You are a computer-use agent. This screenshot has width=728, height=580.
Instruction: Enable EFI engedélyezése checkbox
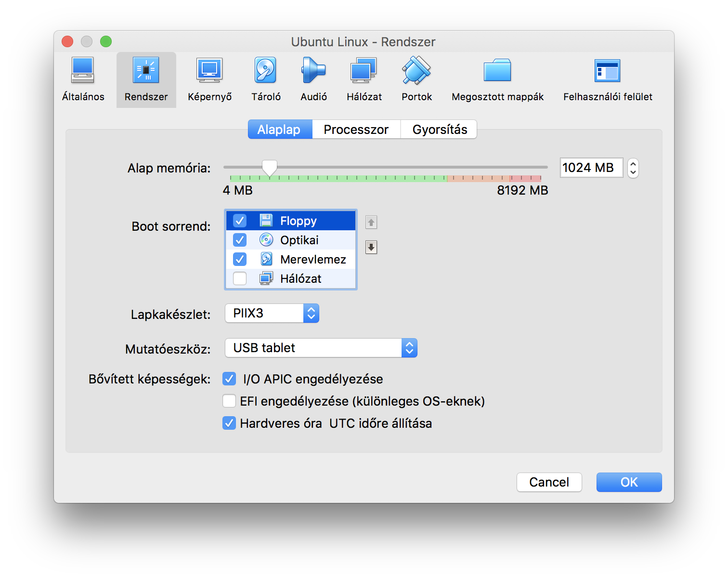click(229, 401)
